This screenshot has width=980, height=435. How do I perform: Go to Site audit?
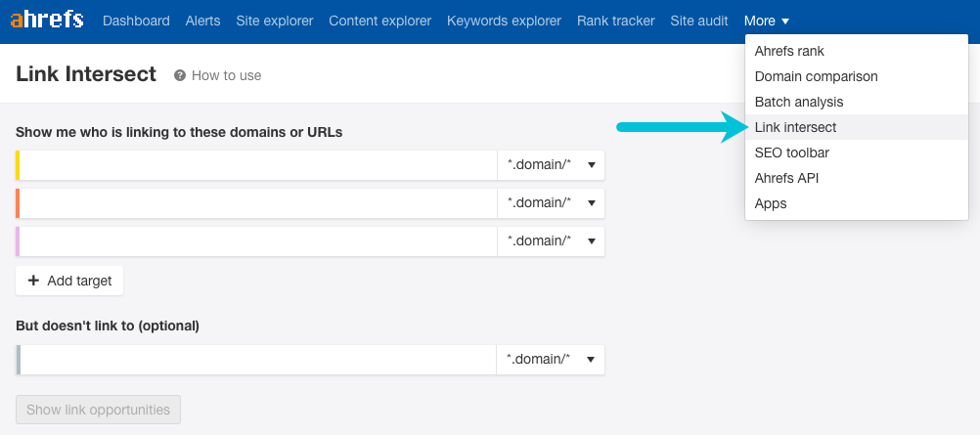click(699, 21)
